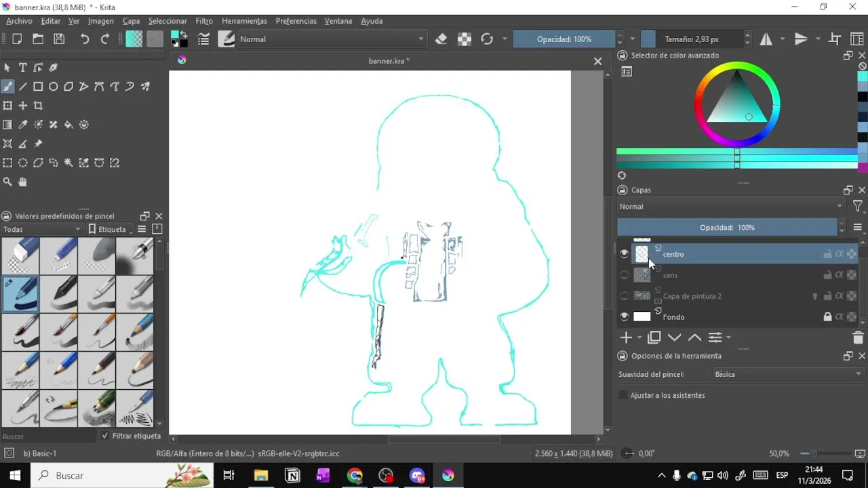
Task: Select the Text tool in toolbox
Action: (22, 67)
